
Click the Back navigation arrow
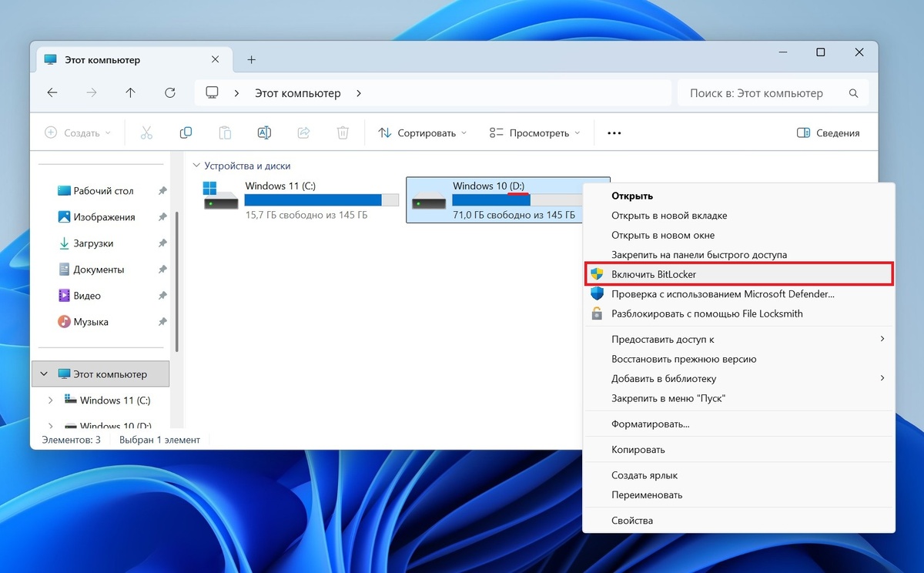pyautogui.click(x=52, y=93)
